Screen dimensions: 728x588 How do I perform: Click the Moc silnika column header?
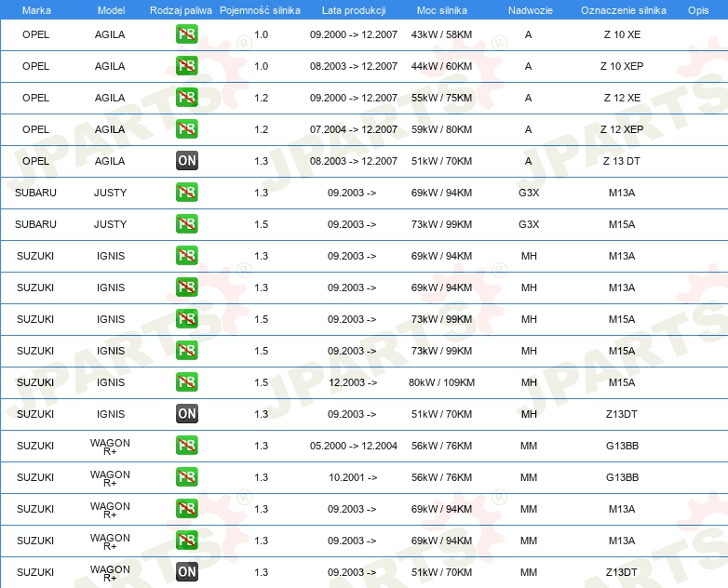point(441,10)
